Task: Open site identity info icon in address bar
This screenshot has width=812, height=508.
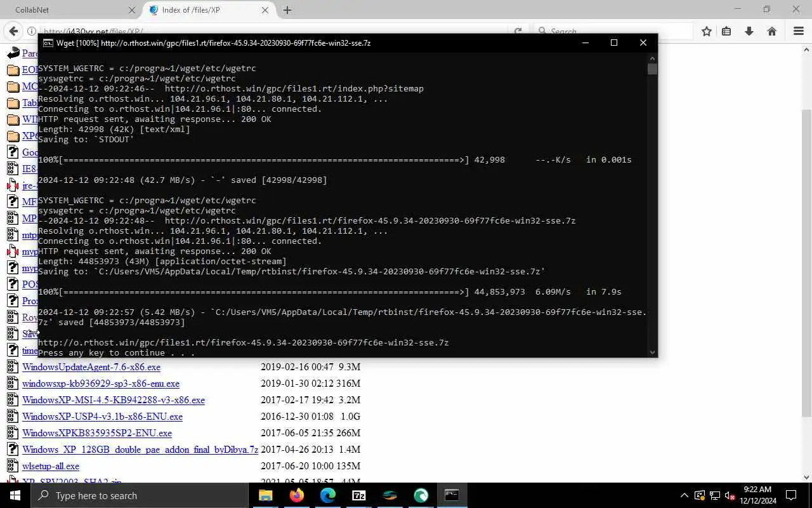Action: coord(32,31)
